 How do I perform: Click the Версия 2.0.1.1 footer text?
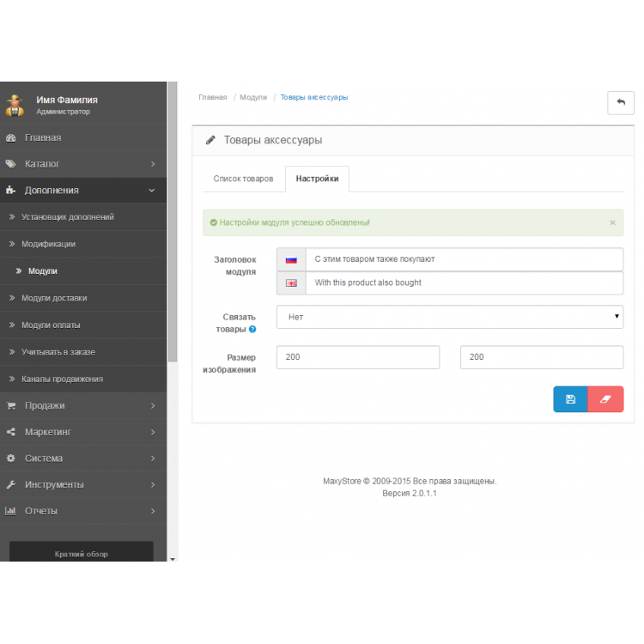(x=410, y=493)
